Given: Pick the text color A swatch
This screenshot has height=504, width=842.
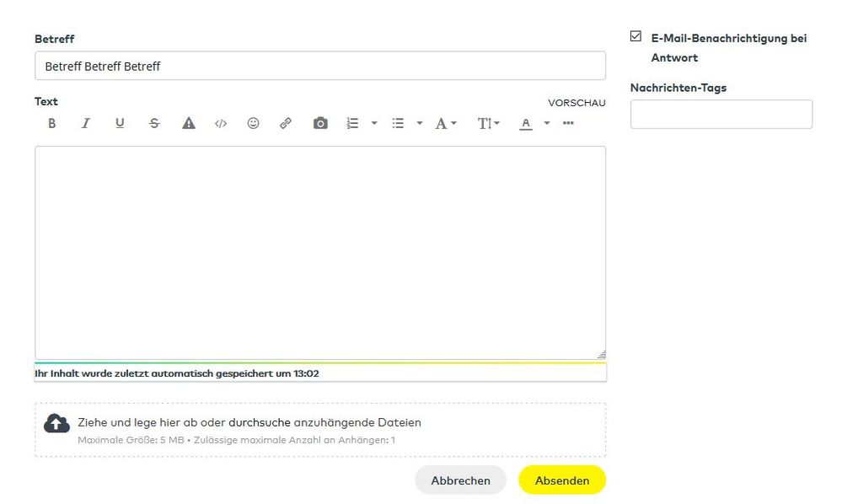Looking at the screenshot, I should click(x=526, y=123).
